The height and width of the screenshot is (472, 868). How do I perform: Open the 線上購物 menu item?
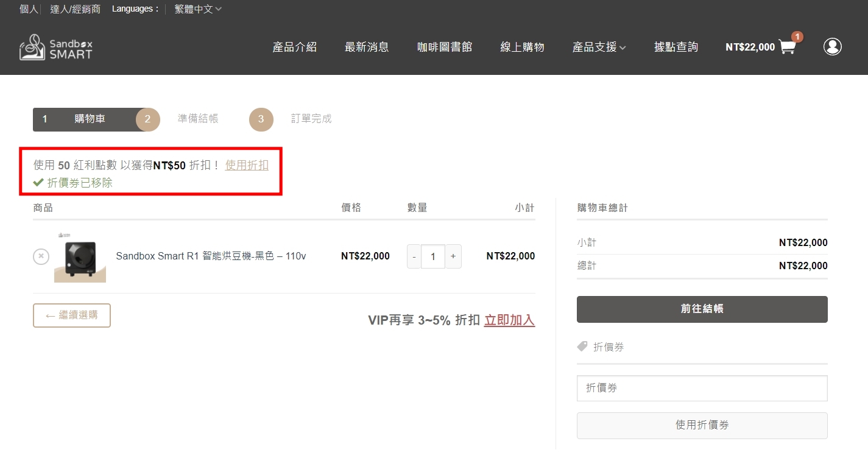(522, 47)
